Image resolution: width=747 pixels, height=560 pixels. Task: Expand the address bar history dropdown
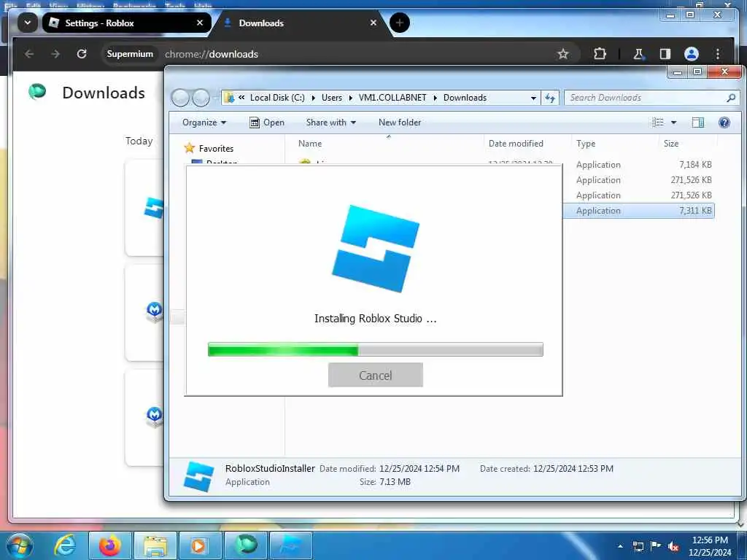coord(533,98)
